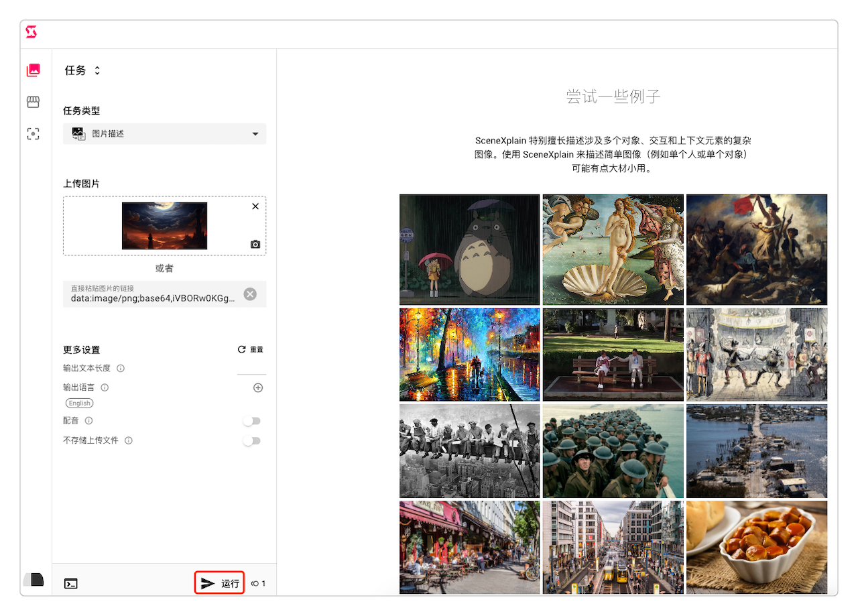858x616 pixels.
Task: Click the dark page icon at sidebar bottom
Action: [34, 580]
